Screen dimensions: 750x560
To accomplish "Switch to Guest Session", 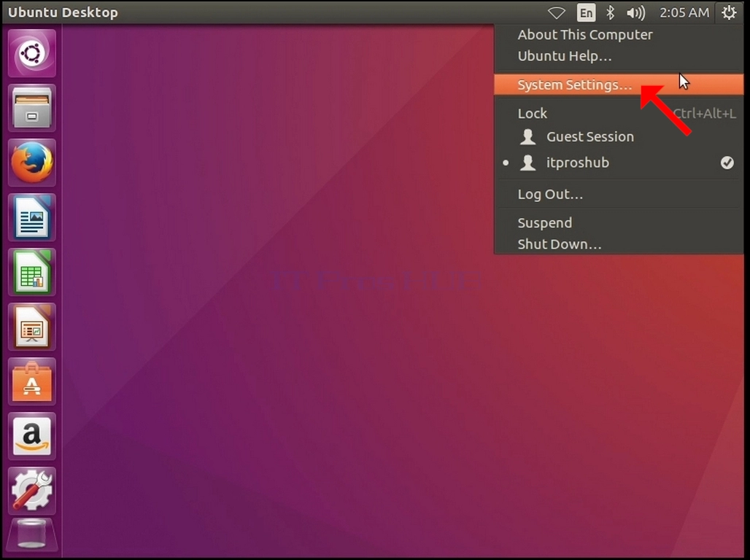I will (x=619, y=137).
